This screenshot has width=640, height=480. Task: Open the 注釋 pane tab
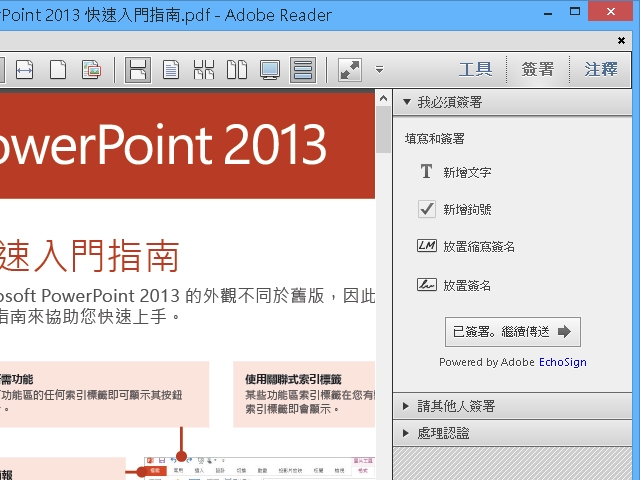pyautogui.click(x=601, y=69)
